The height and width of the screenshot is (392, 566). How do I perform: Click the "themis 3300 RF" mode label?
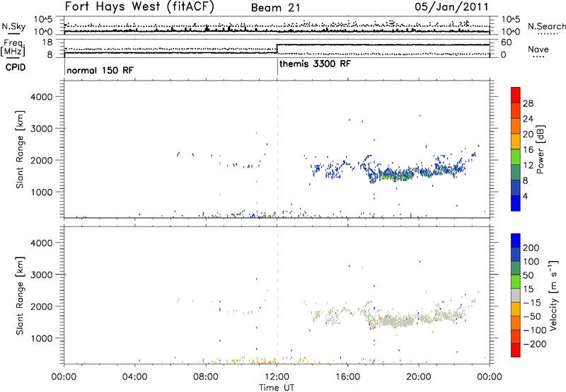[315, 64]
